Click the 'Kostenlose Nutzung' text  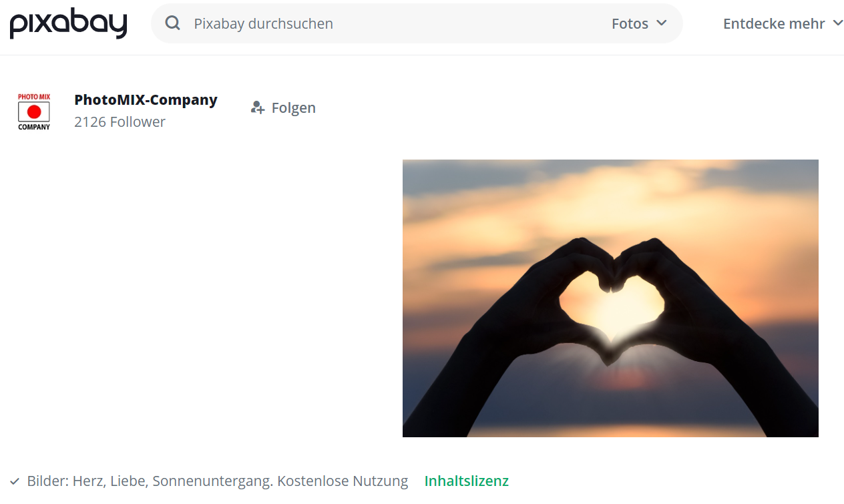pyautogui.click(x=343, y=481)
